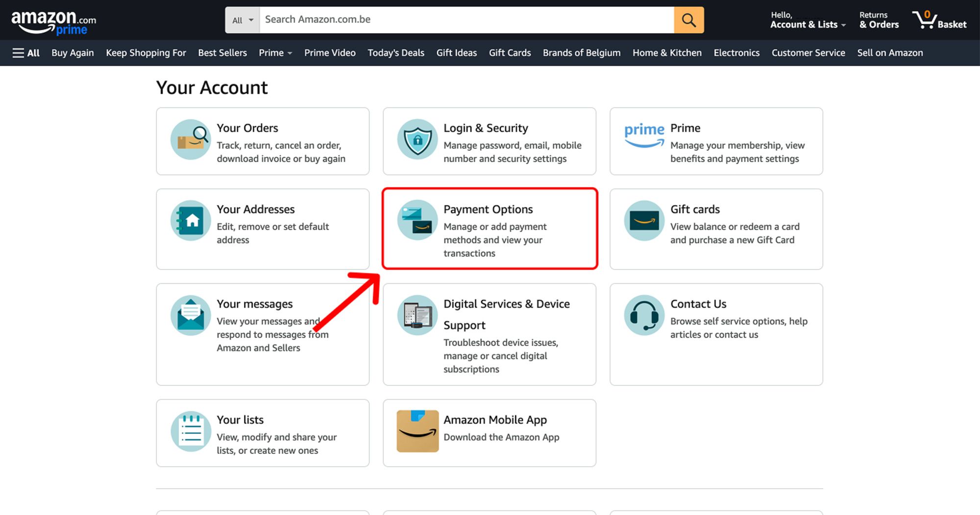
Task: Click the Digital Services devices icon
Action: coord(417,315)
